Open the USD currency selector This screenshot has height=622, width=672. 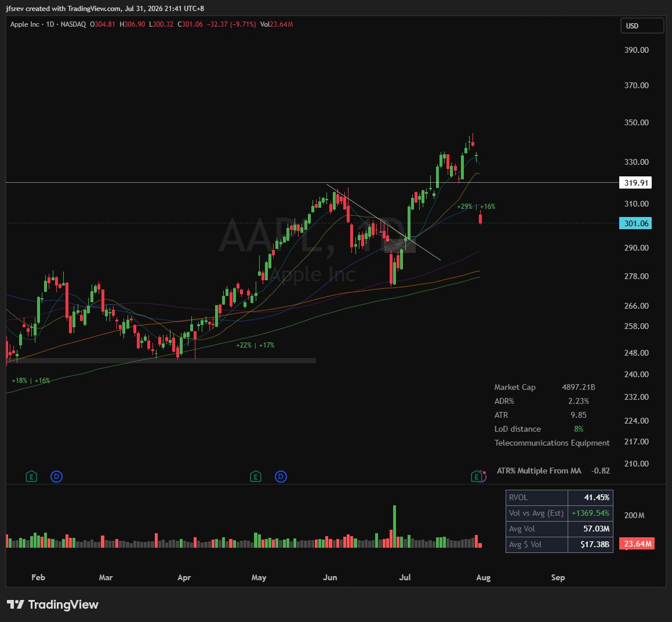[642, 26]
